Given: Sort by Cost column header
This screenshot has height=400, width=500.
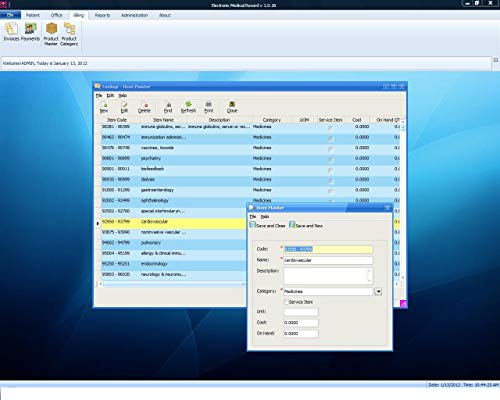Looking at the screenshot, I should point(357,120).
